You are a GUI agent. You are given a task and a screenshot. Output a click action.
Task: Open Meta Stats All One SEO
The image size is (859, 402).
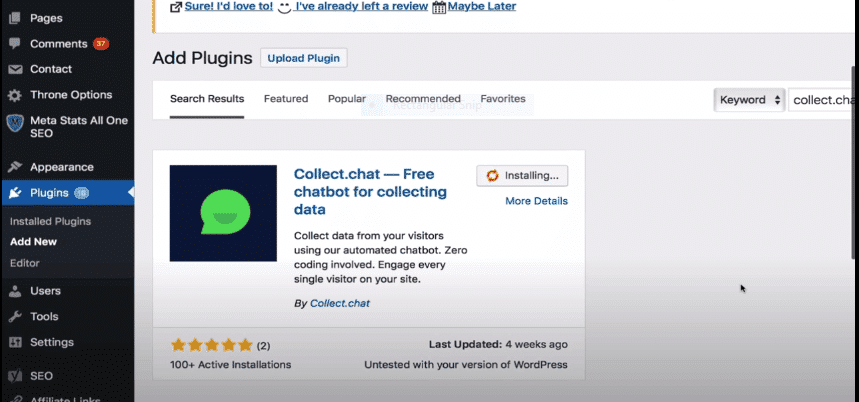click(79, 127)
